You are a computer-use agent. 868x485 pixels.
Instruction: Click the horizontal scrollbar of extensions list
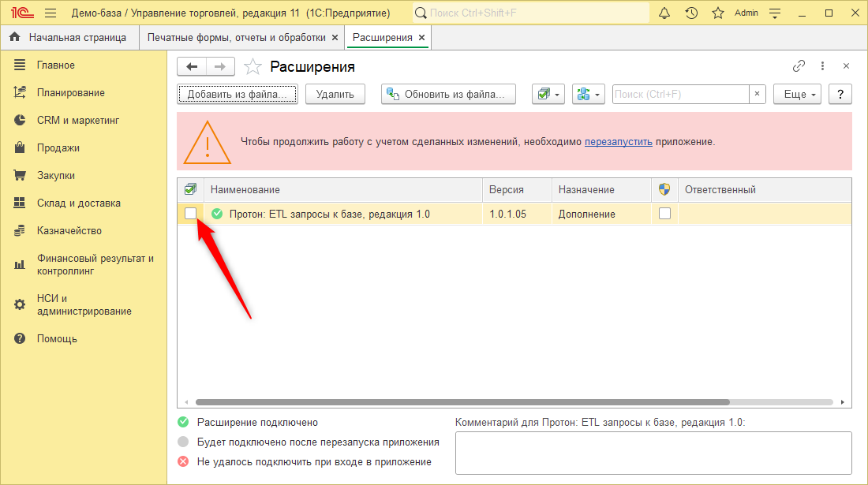[x=462, y=402]
